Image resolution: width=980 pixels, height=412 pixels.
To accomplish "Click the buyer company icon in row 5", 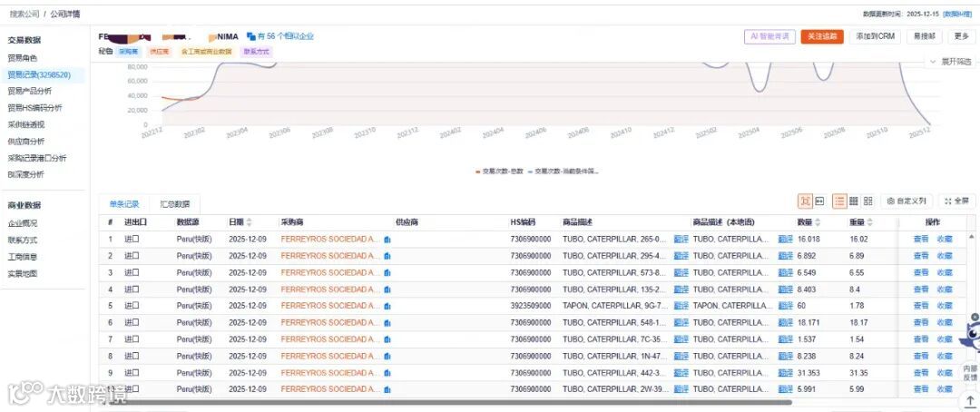I will [387, 306].
